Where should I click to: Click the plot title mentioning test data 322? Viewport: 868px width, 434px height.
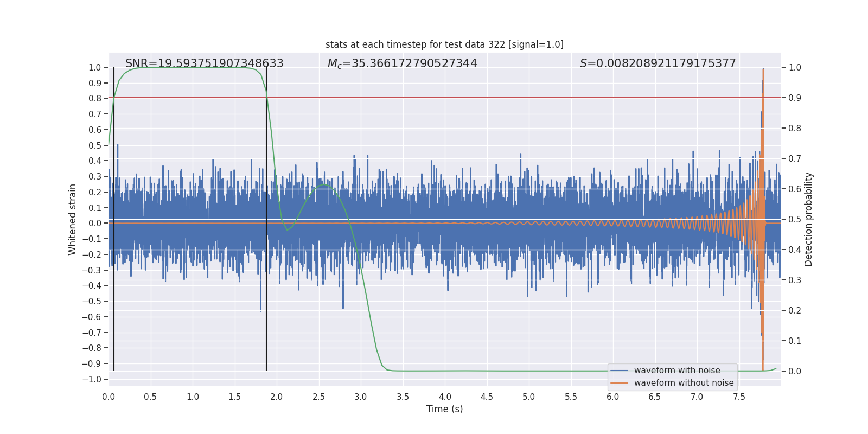point(444,44)
